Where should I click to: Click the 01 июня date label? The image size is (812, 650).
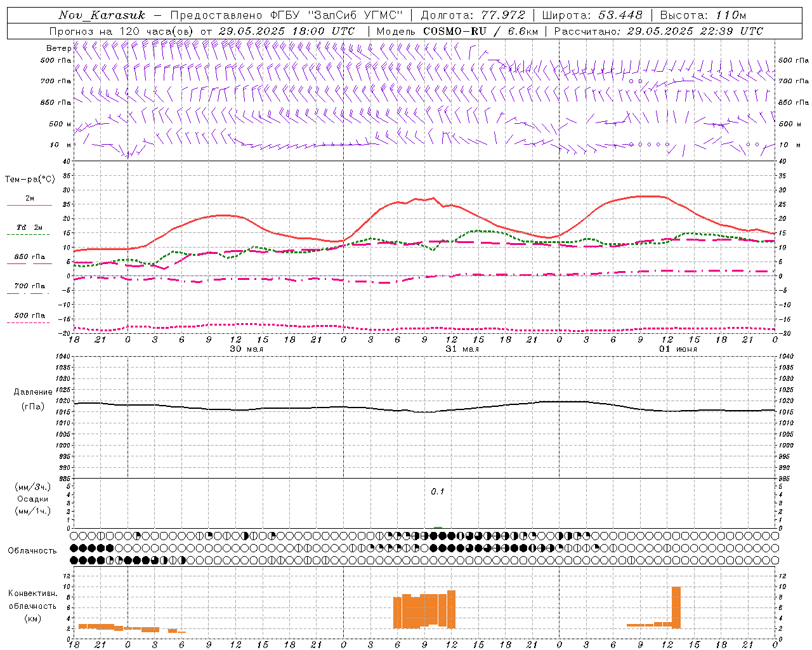(678, 348)
